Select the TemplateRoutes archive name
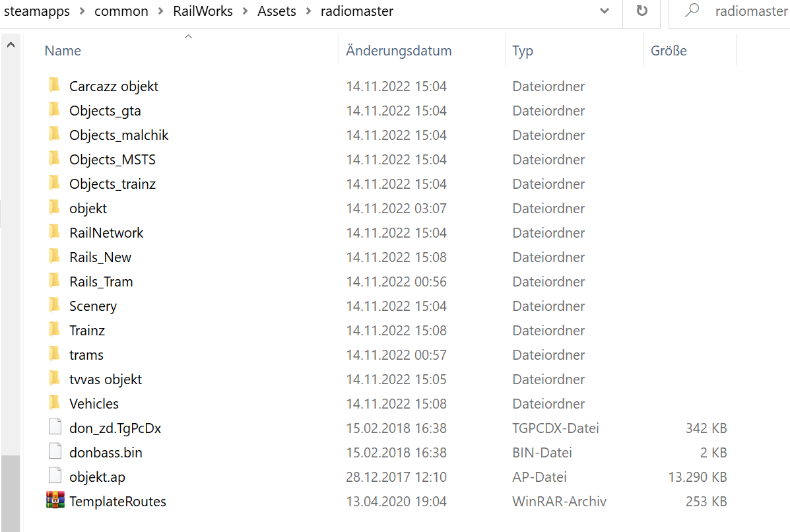The image size is (790, 532). (118, 501)
